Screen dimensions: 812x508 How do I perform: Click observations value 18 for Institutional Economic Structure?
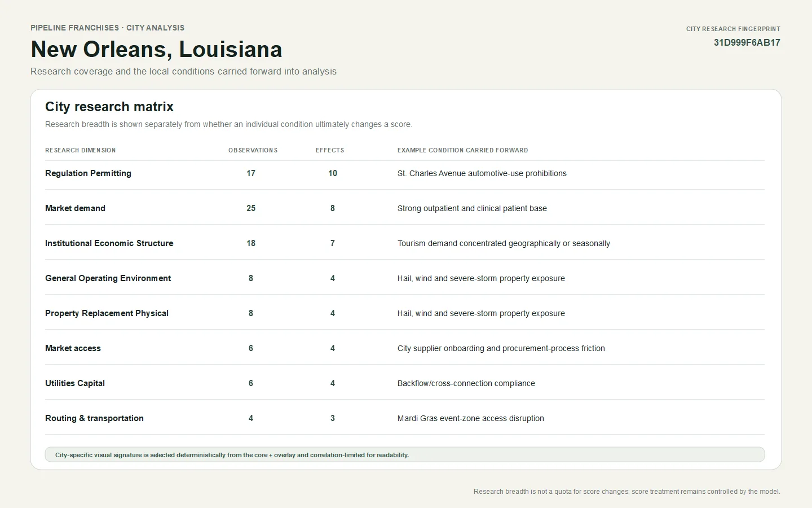[251, 243]
